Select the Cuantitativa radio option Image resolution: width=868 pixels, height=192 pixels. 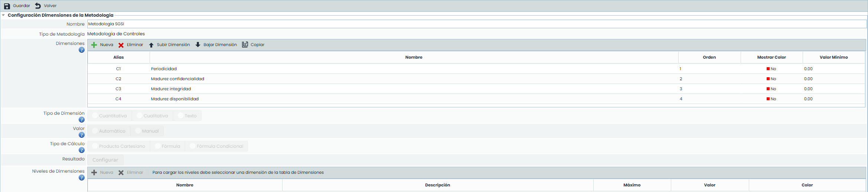[95, 116]
